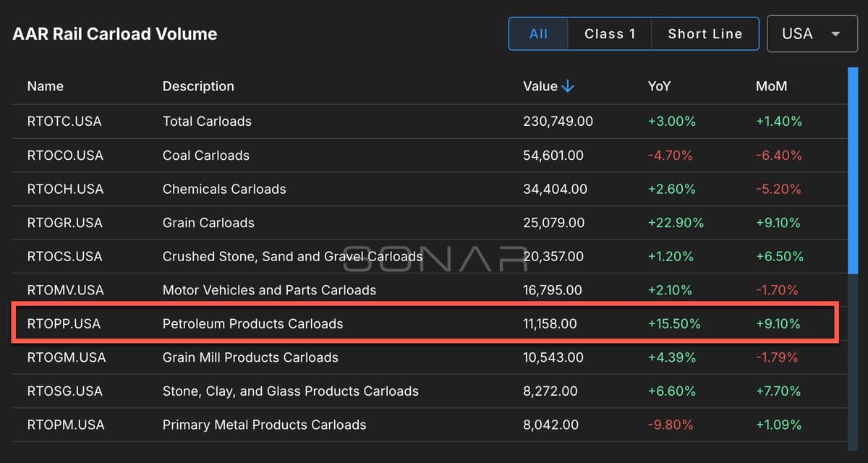Select the All filter tab
The width and height of the screenshot is (868, 463).
pyautogui.click(x=538, y=34)
